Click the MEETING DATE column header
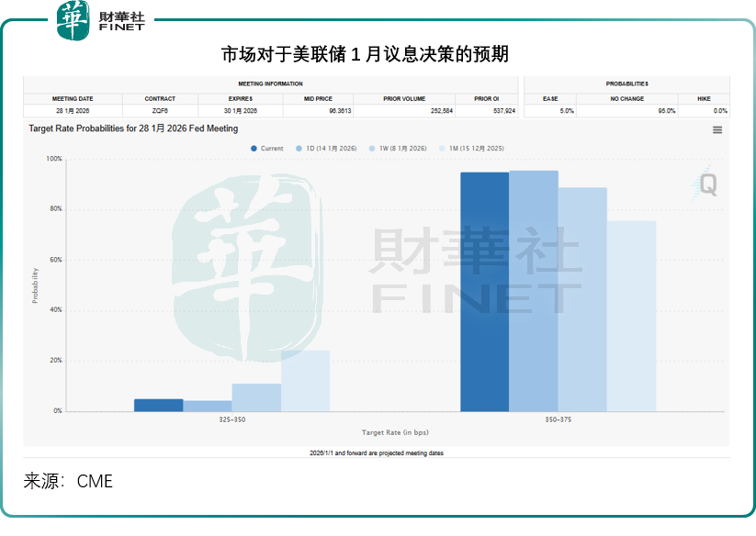The height and width of the screenshot is (536, 756). pyautogui.click(x=73, y=98)
